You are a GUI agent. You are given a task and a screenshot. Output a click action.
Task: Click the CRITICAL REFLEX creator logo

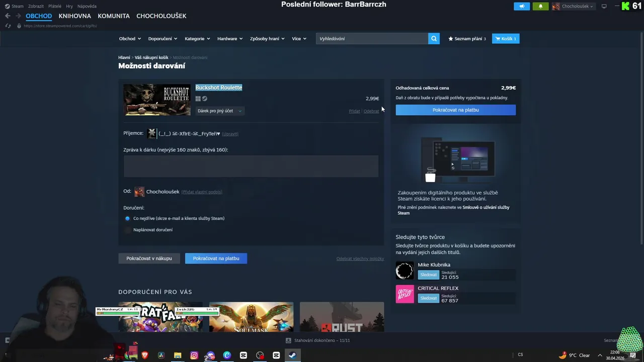[405, 294]
